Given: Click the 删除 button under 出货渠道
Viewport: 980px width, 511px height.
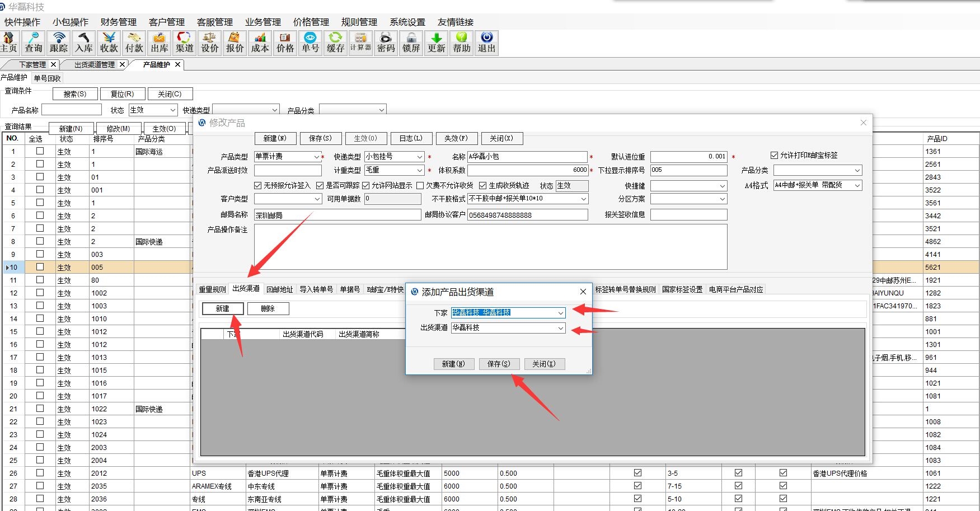Looking at the screenshot, I should click(268, 308).
